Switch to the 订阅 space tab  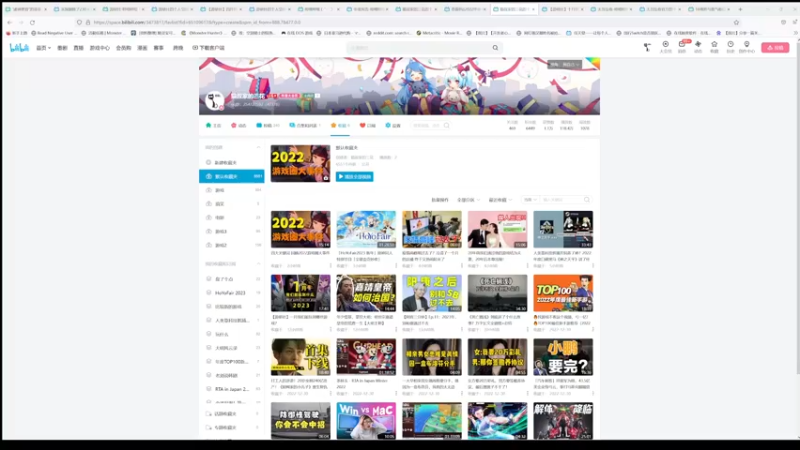(367, 126)
